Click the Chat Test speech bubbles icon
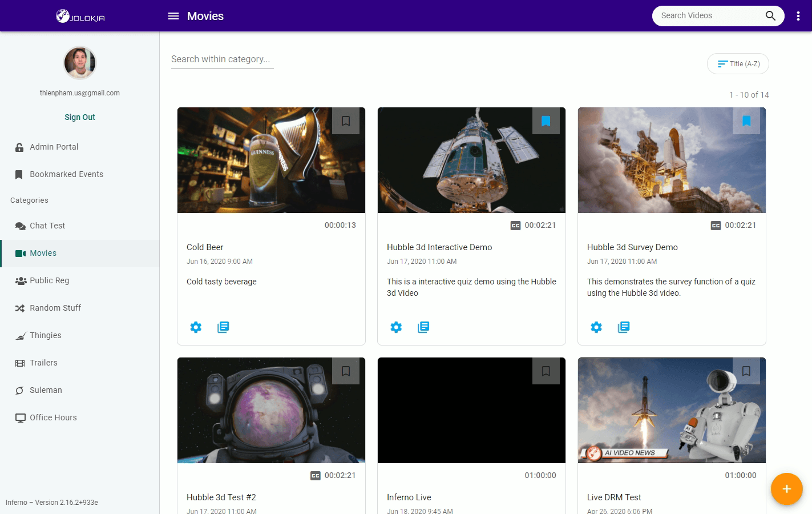 pyautogui.click(x=21, y=226)
